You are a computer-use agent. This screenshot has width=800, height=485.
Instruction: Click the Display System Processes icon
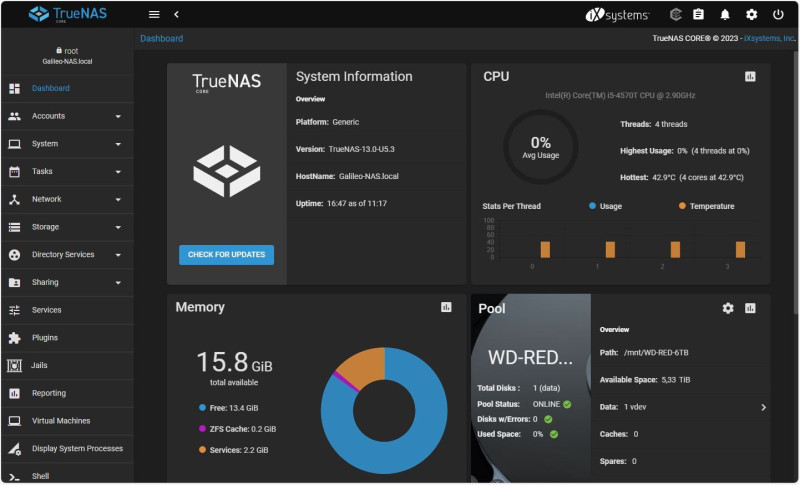click(x=14, y=449)
